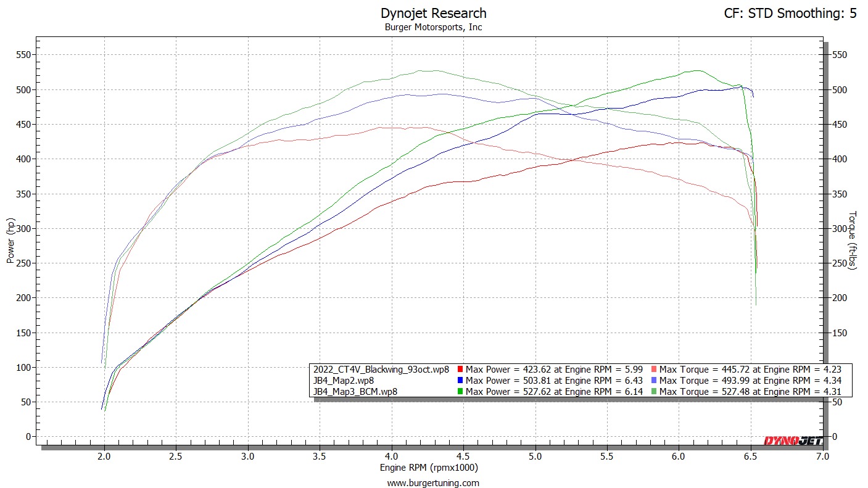
Task: Click Max Power = 423.62 legend value
Action: 554,370
